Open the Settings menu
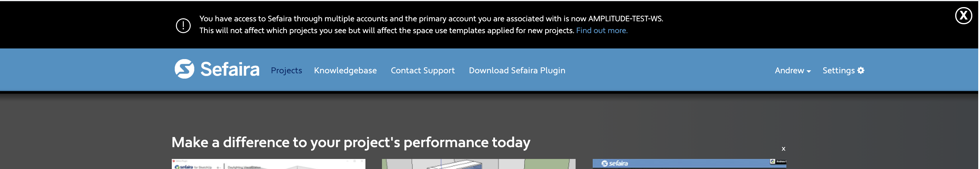Viewport: 980px width, 169px height. pos(843,70)
